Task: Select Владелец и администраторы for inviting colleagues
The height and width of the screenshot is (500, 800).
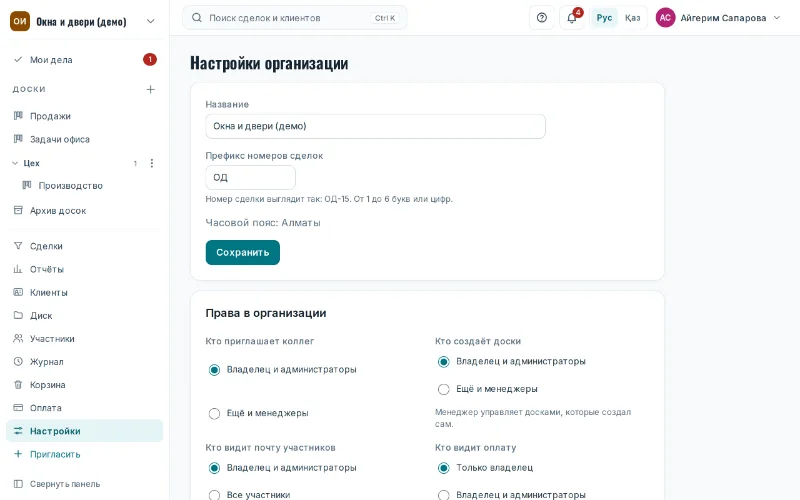Action: point(214,370)
